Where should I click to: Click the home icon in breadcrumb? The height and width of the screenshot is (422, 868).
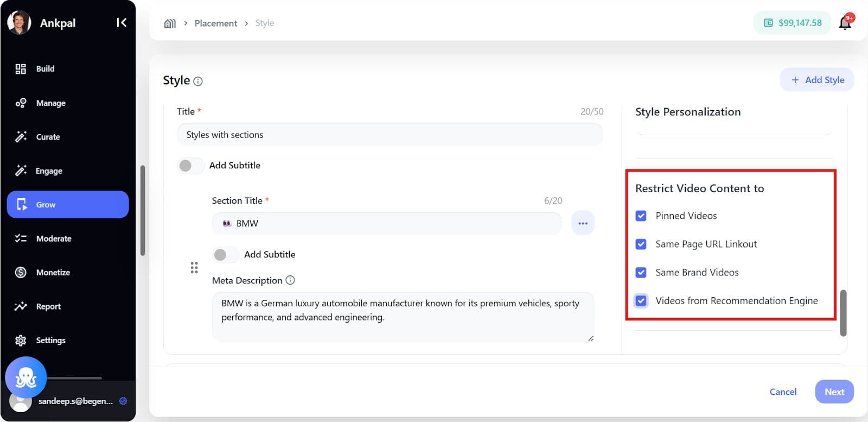[170, 23]
